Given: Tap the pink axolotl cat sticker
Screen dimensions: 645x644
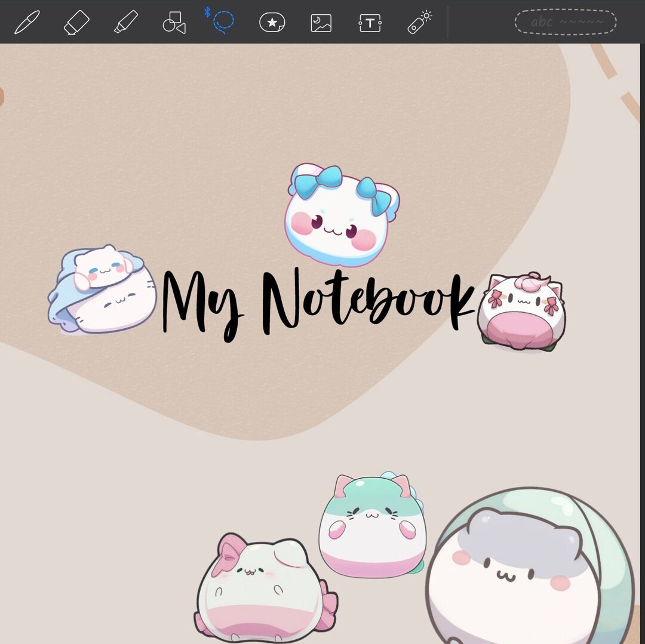Looking at the screenshot, I should [x=260, y=588].
